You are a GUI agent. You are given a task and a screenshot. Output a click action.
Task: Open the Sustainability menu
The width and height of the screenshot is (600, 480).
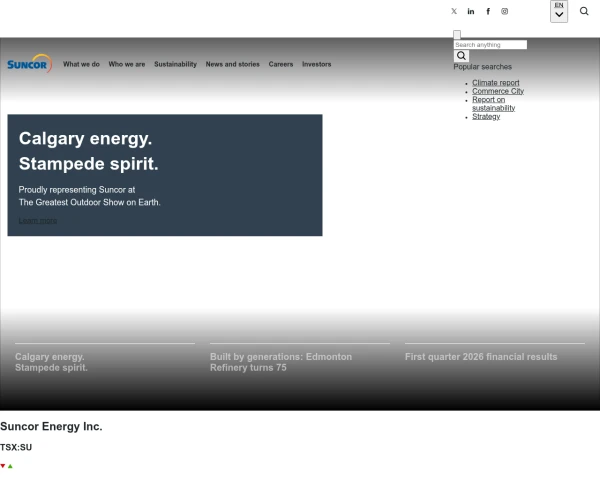(175, 64)
